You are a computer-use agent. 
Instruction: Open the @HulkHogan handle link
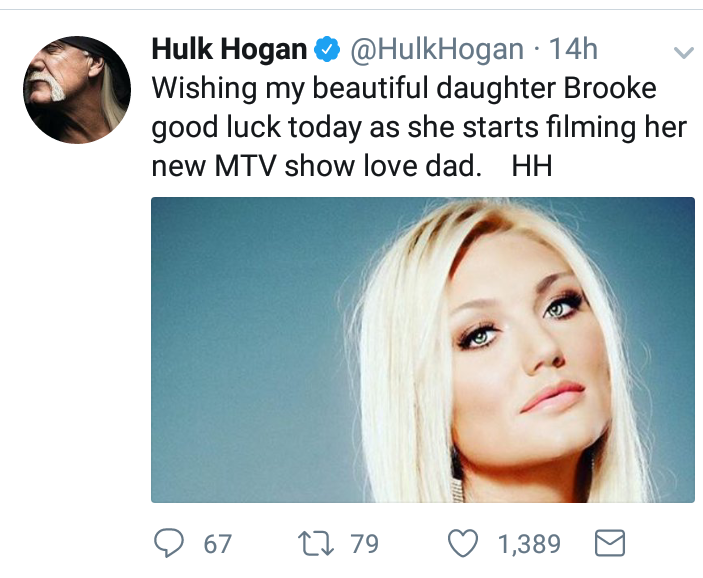437,49
